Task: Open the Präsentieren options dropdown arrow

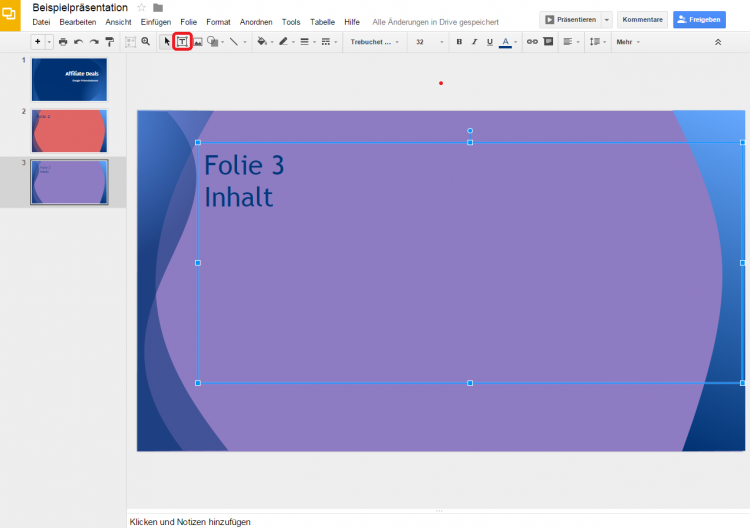Action: click(x=607, y=20)
